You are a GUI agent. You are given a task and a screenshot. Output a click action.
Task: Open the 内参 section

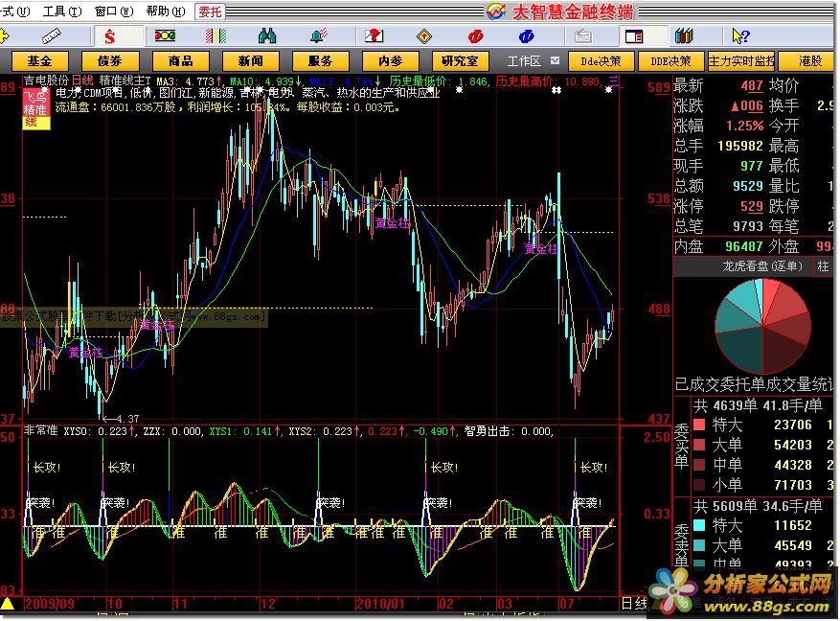[391, 61]
